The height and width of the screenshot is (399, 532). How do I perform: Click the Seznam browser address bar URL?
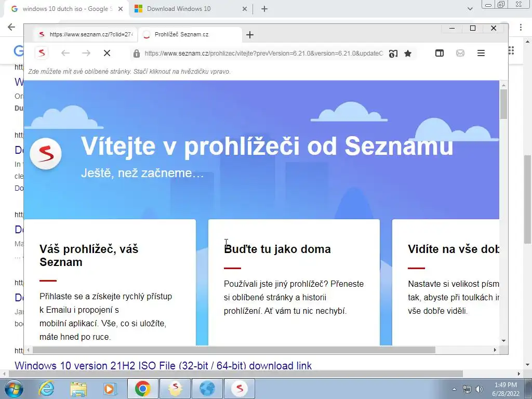[x=263, y=54]
